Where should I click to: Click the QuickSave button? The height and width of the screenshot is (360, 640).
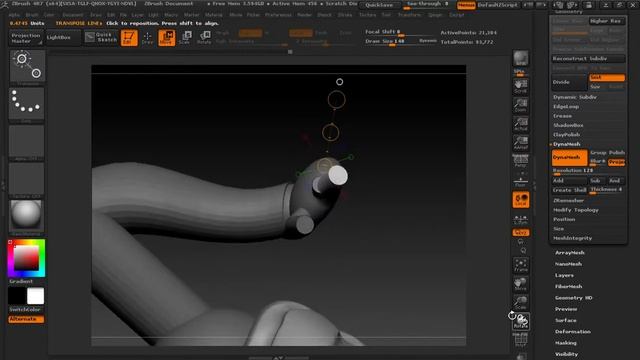pyautogui.click(x=379, y=5)
